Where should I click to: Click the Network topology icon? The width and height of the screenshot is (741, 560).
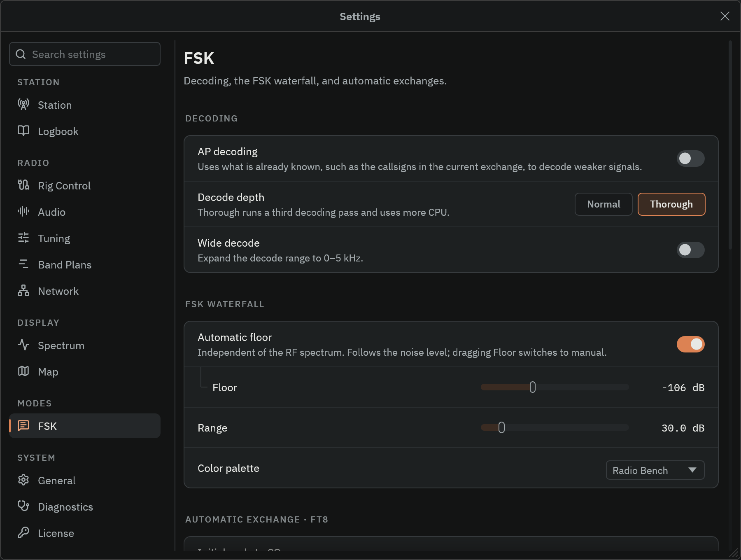pos(23,291)
